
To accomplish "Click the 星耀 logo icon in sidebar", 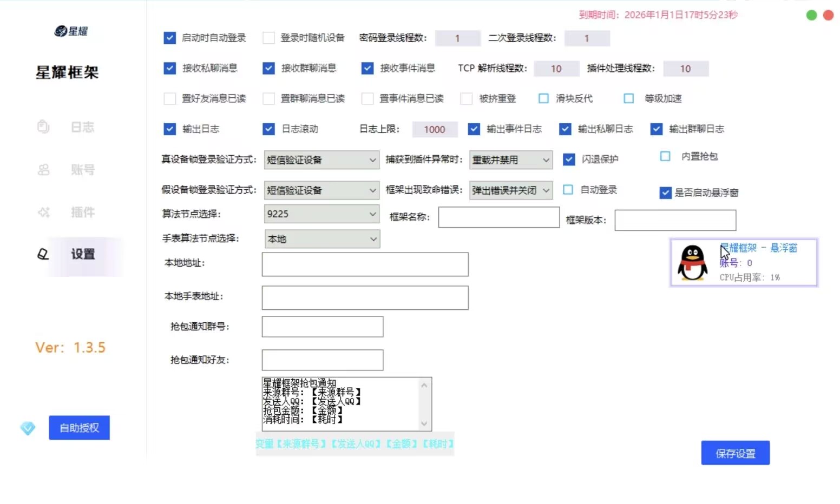I will [61, 31].
